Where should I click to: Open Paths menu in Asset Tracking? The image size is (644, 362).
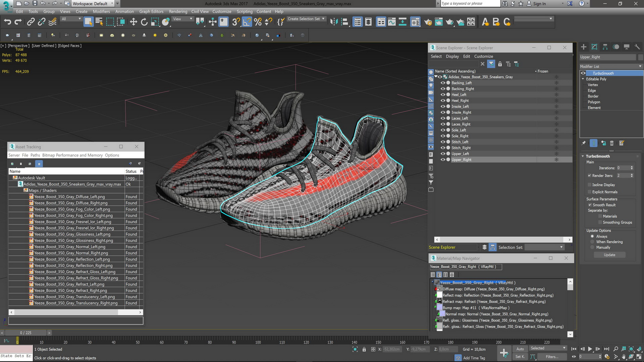click(x=35, y=155)
